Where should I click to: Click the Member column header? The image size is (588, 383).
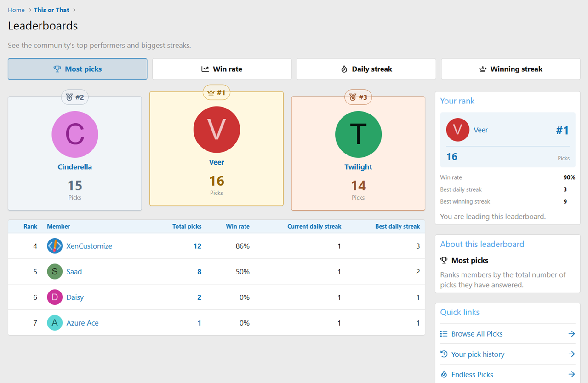[x=58, y=226]
